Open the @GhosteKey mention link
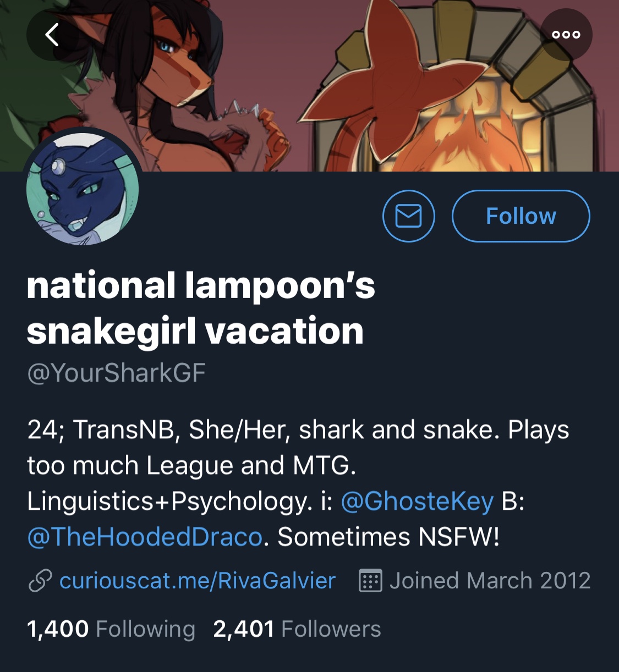Screen dimensions: 619x672 pos(417,502)
